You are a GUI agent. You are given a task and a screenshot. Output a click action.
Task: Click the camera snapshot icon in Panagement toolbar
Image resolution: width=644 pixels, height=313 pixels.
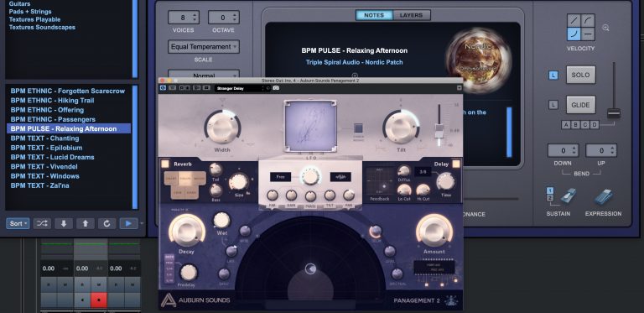pyautogui.click(x=276, y=88)
